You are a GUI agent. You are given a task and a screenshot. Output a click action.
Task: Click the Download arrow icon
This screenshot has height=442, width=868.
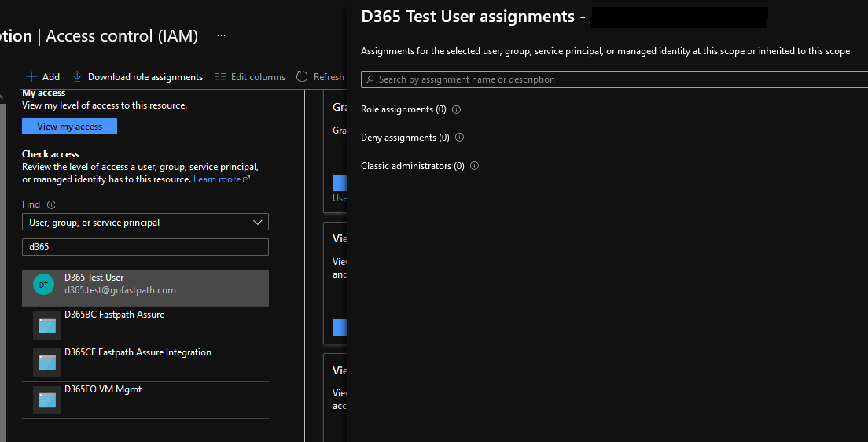(x=78, y=76)
